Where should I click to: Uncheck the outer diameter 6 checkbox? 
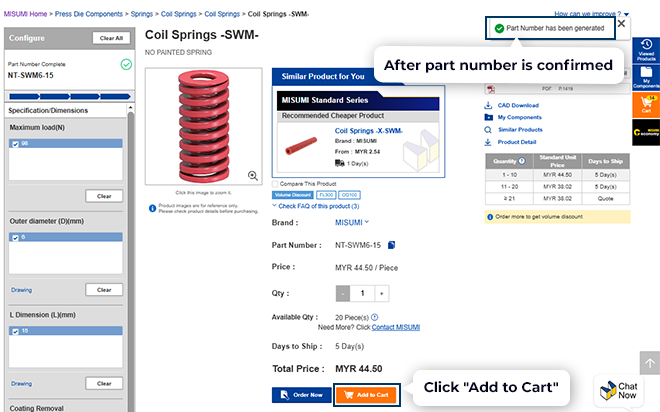point(16,238)
